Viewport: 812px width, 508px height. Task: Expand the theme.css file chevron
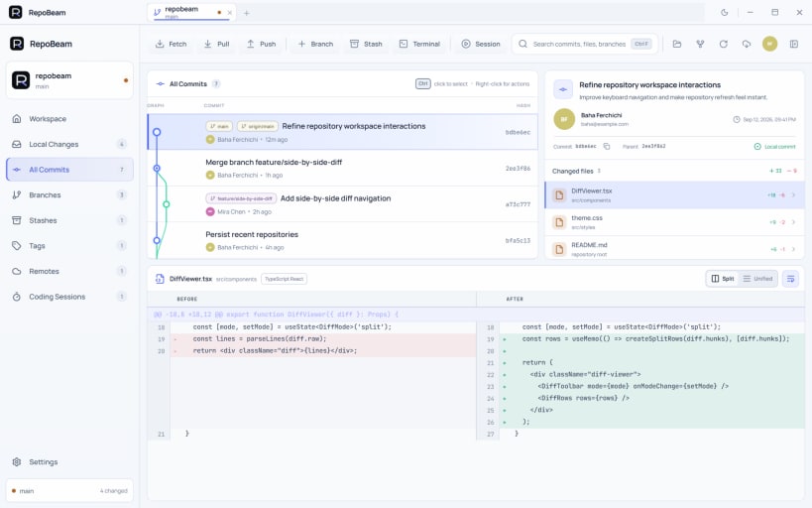[x=793, y=222]
